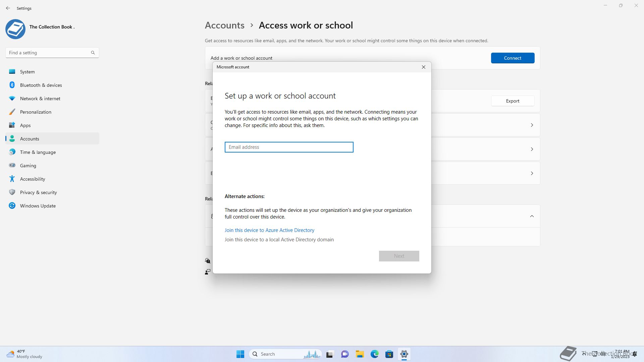This screenshot has height=362, width=644.
Task: Open File Explorer from the taskbar
Action: (x=360, y=354)
